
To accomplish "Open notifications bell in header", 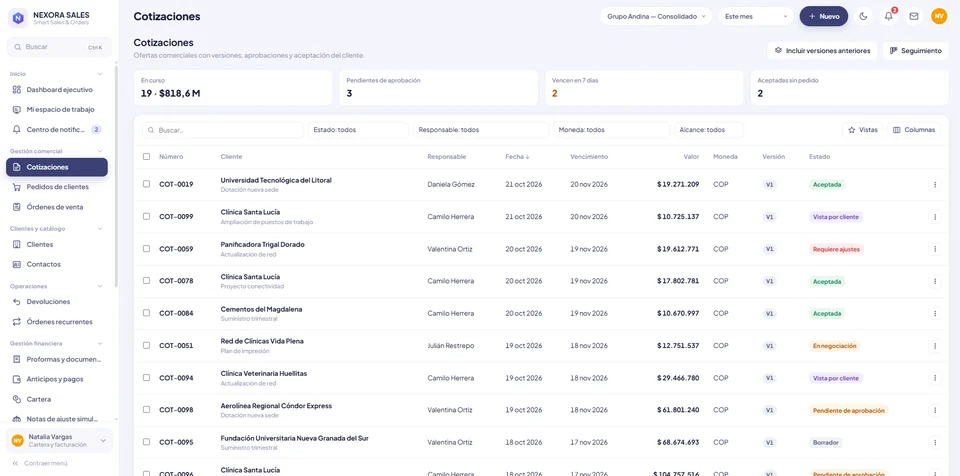I will (x=888, y=17).
